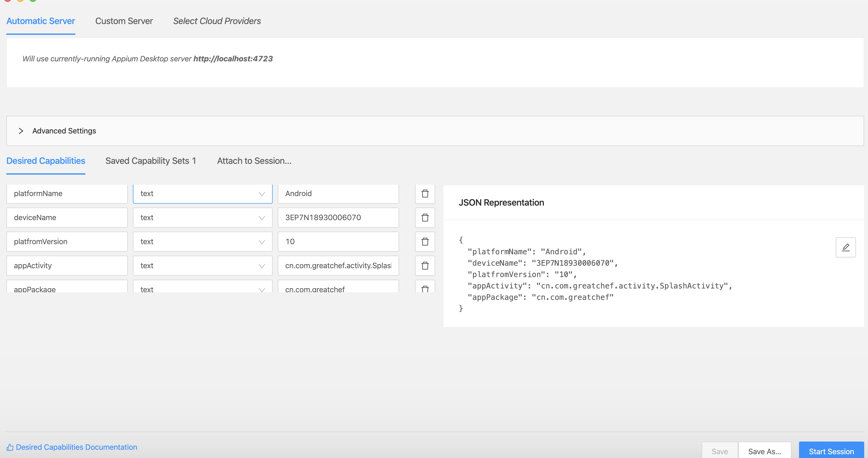The width and height of the screenshot is (868, 458).
Task: Delete the platformName capability row
Action: point(425,194)
